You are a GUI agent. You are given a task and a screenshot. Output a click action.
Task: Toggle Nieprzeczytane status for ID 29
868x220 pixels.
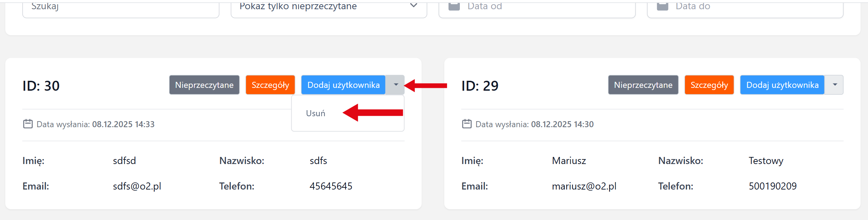pyautogui.click(x=643, y=85)
